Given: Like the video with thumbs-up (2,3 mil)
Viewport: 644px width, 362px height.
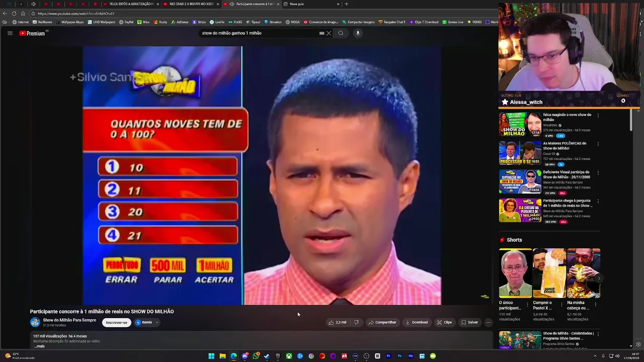Looking at the screenshot, I should pos(338,322).
